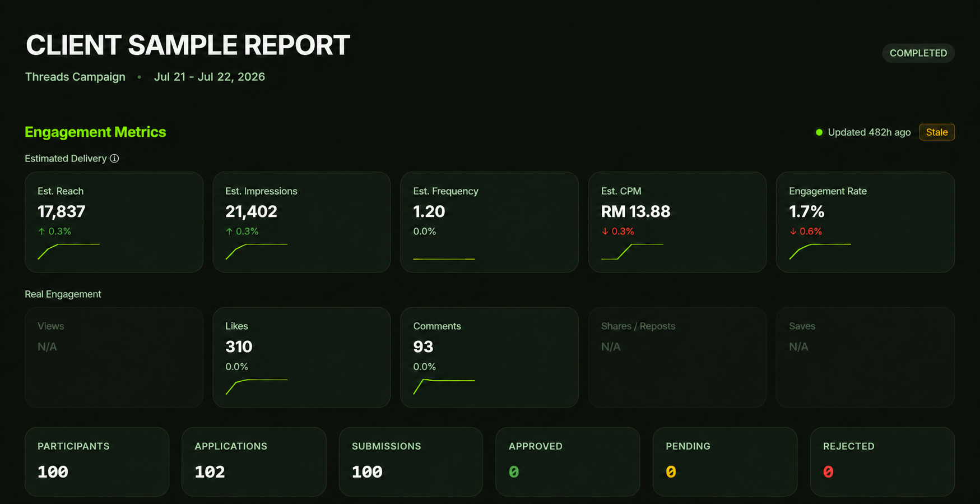Click the Est. Impressions up-arrow indicator
The height and width of the screenshot is (504, 980).
229,231
